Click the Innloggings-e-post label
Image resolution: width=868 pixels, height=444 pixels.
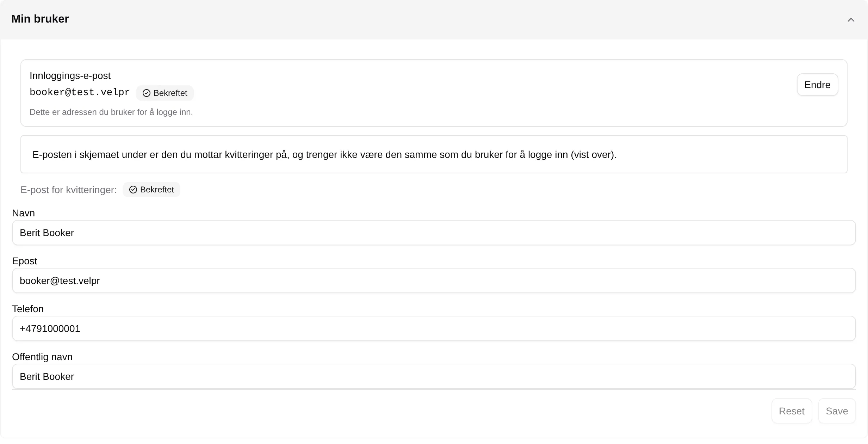[x=70, y=76]
